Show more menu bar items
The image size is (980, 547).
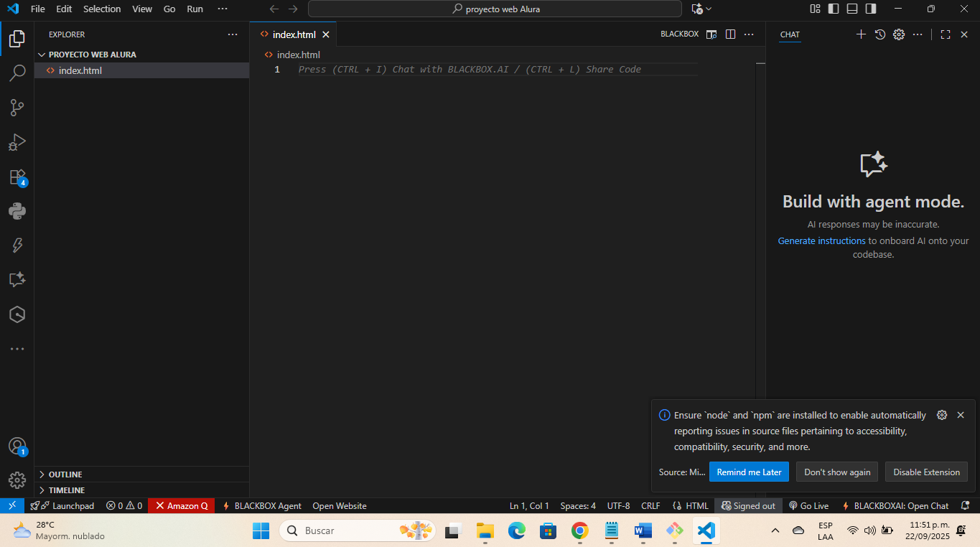click(223, 9)
